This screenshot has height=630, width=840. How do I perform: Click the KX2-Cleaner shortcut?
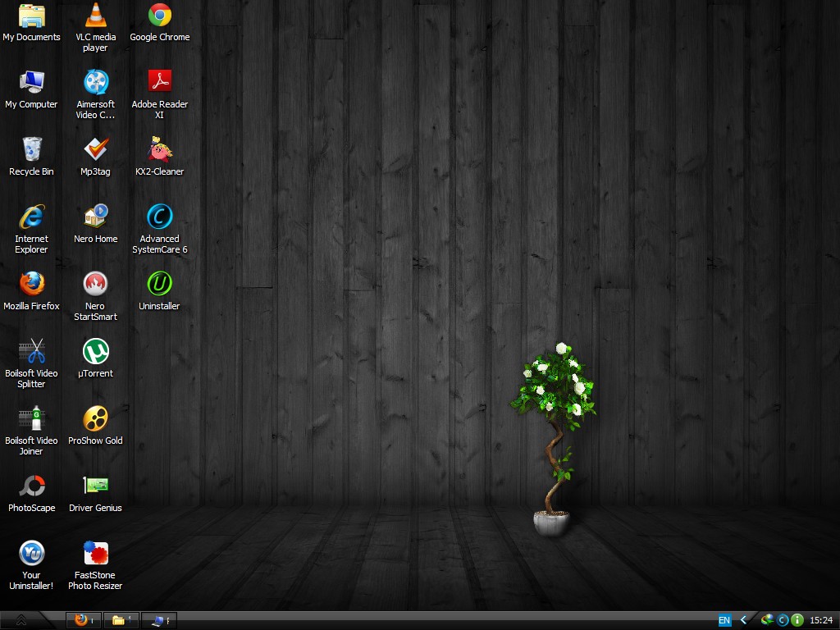pyautogui.click(x=159, y=149)
